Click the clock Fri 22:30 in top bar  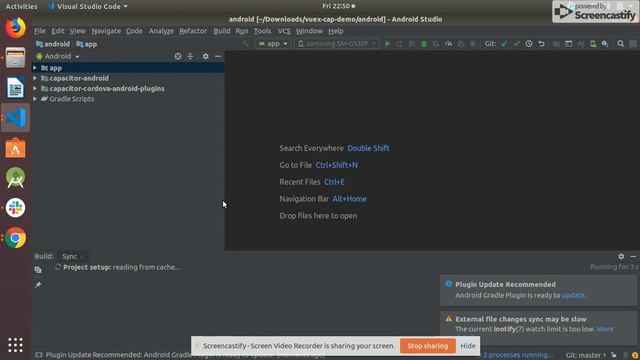pyautogui.click(x=338, y=6)
